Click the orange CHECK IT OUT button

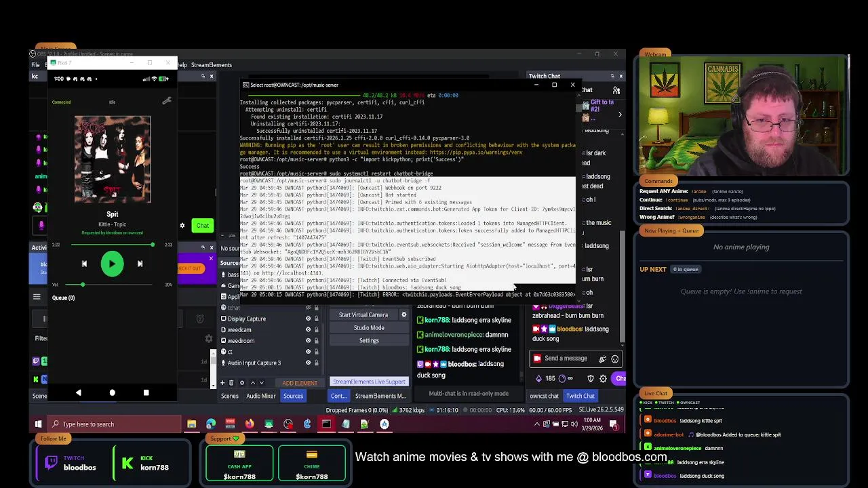pos(190,268)
